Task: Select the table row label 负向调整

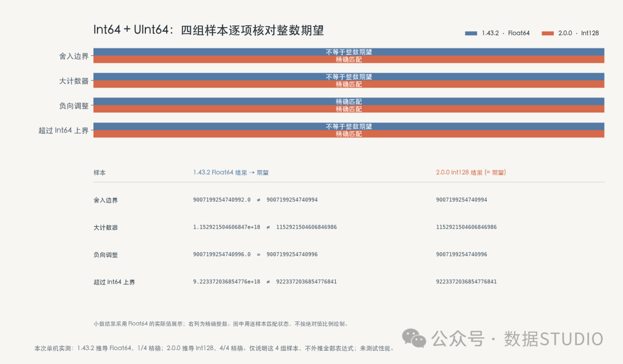Action: click(x=106, y=255)
